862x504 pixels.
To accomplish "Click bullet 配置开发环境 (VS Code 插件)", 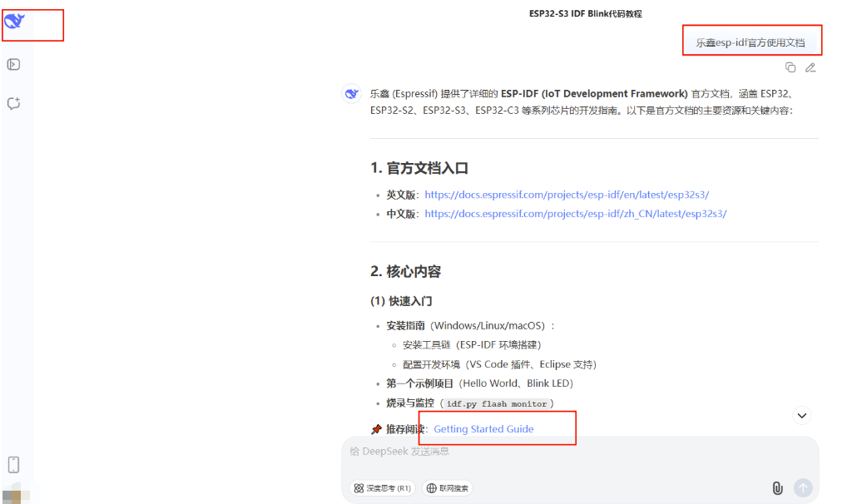I will pos(499,364).
